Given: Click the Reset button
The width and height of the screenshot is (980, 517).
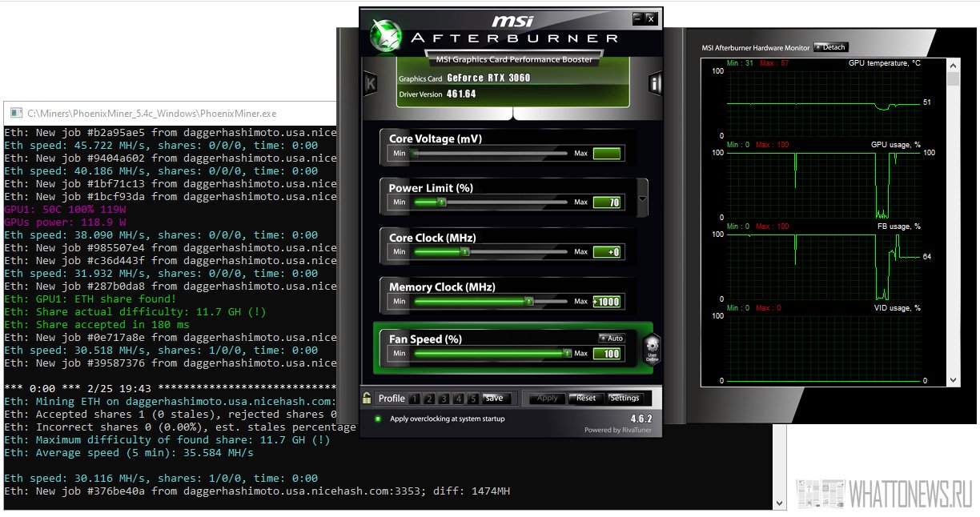Looking at the screenshot, I should pyautogui.click(x=586, y=398).
